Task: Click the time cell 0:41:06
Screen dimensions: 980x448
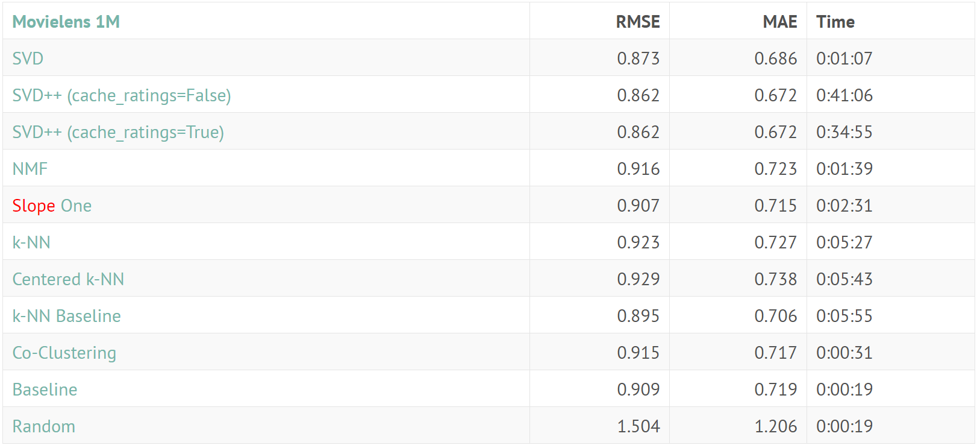Action: 844,95
